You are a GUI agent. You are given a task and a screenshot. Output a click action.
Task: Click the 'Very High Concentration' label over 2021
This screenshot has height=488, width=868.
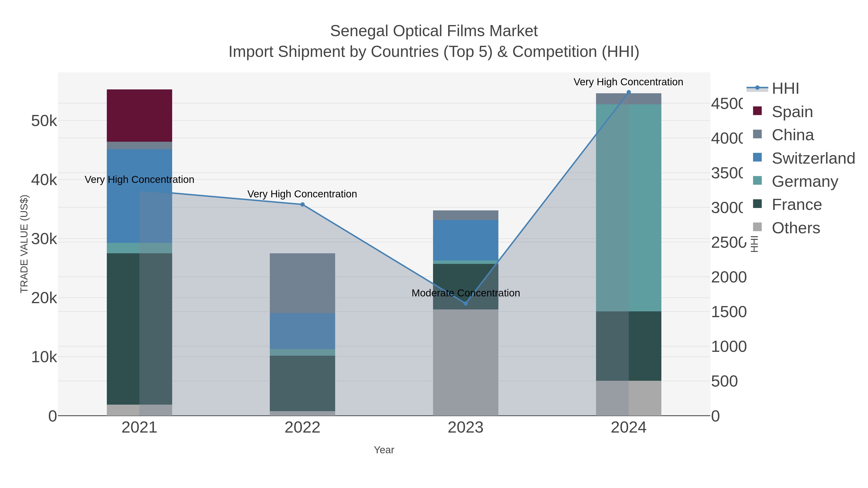pos(140,180)
